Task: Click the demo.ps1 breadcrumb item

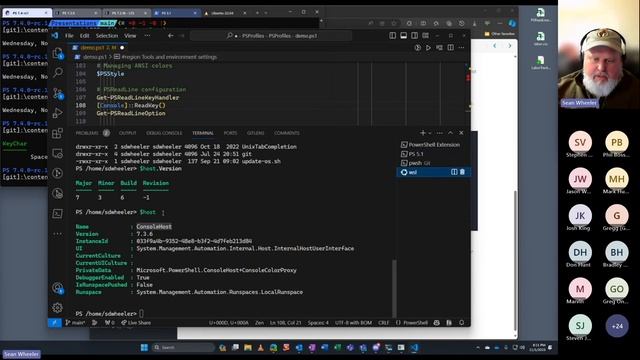Action: [95, 57]
